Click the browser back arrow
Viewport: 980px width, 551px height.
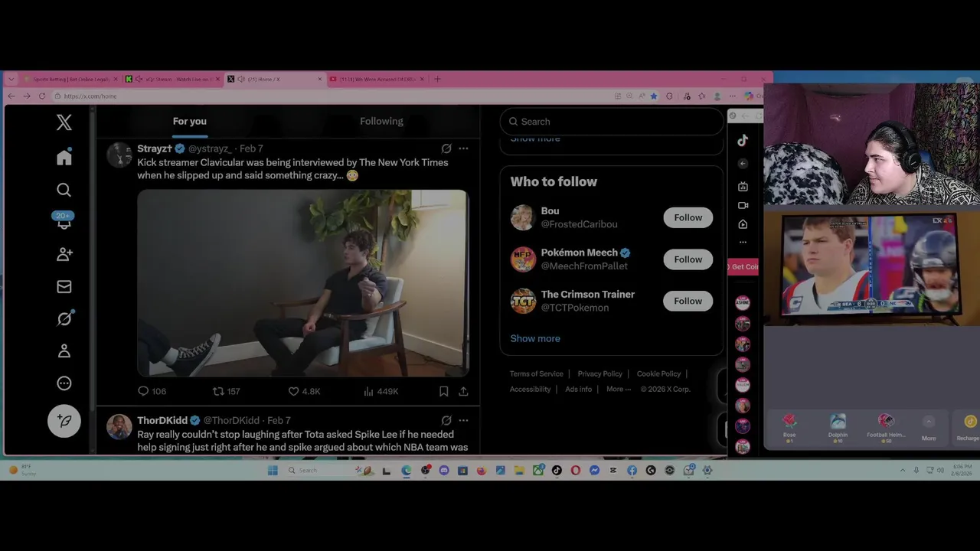[x=11, y=96]
